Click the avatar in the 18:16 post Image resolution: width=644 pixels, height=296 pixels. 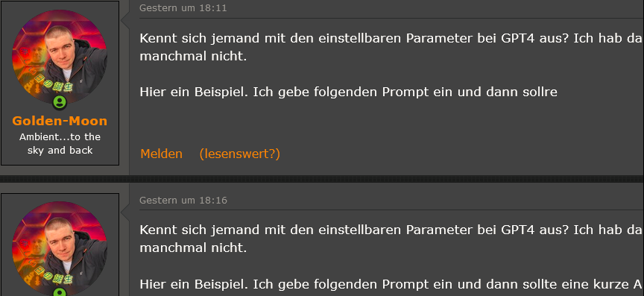click(60, 248)
